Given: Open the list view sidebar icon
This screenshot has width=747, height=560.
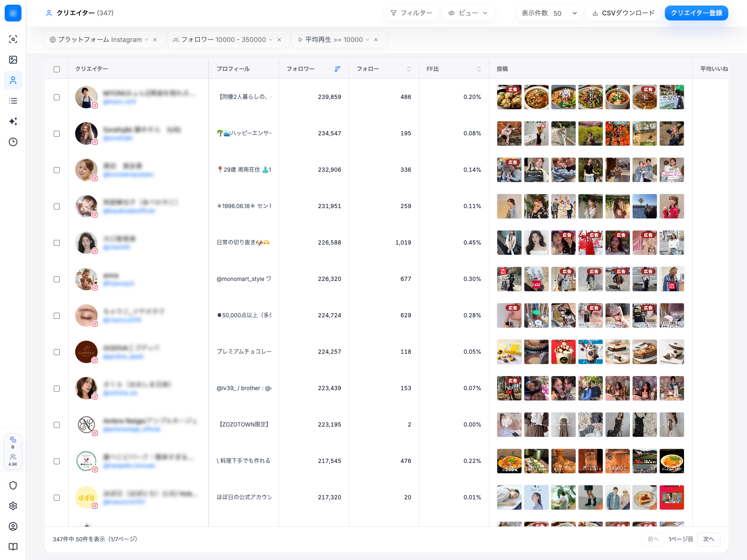Looking at the screenshot, I should [13, 101].
